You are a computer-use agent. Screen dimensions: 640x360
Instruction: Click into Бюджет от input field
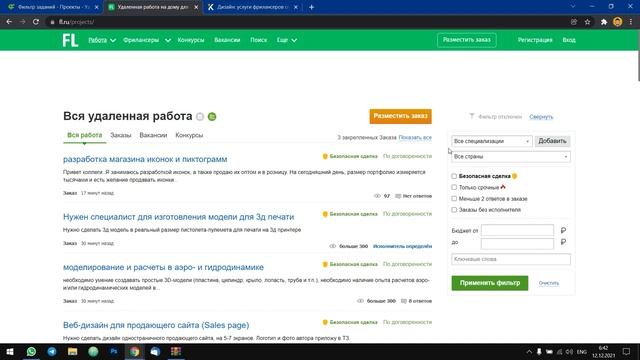[517, 230]
